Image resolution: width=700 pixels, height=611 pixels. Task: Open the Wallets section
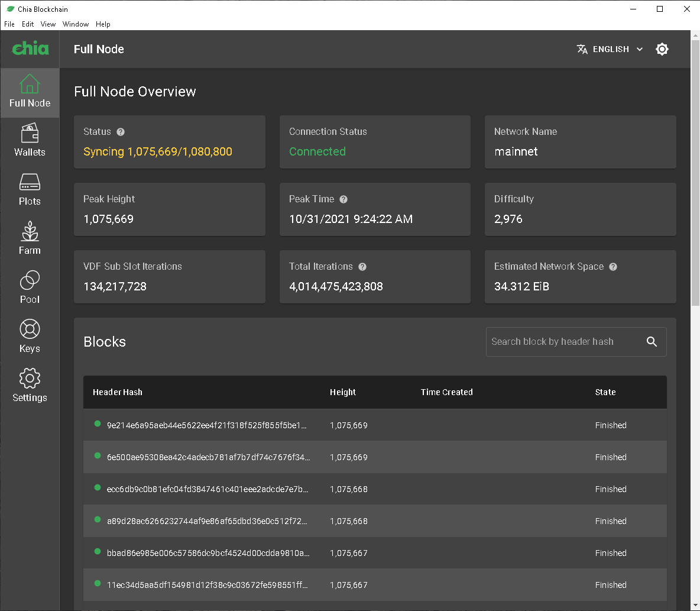tap(30, 141)
